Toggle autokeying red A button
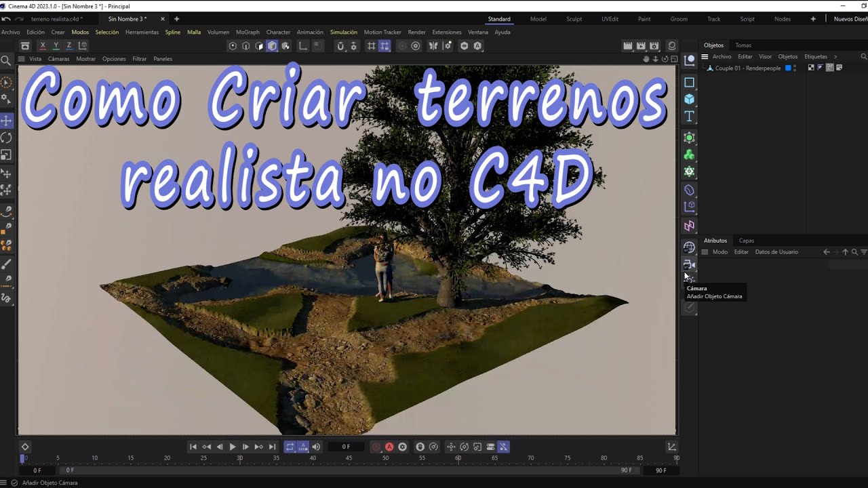 click(x=389, y=447)
